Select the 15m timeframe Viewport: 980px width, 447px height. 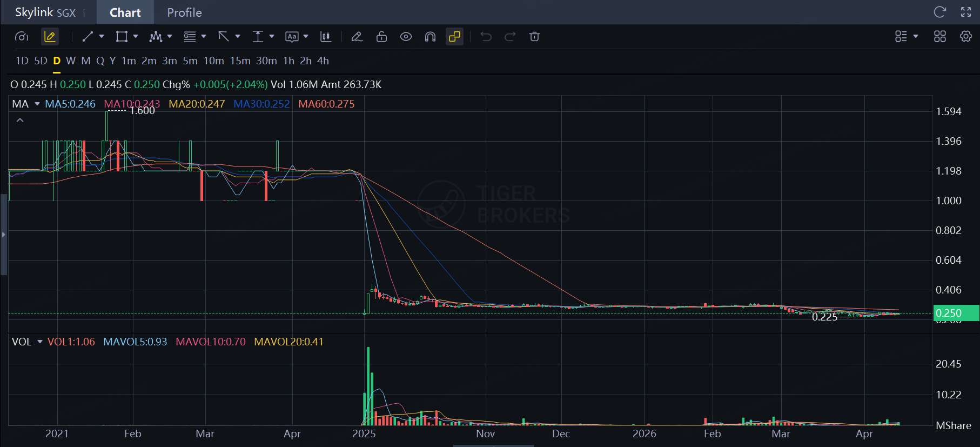(240, 61)
